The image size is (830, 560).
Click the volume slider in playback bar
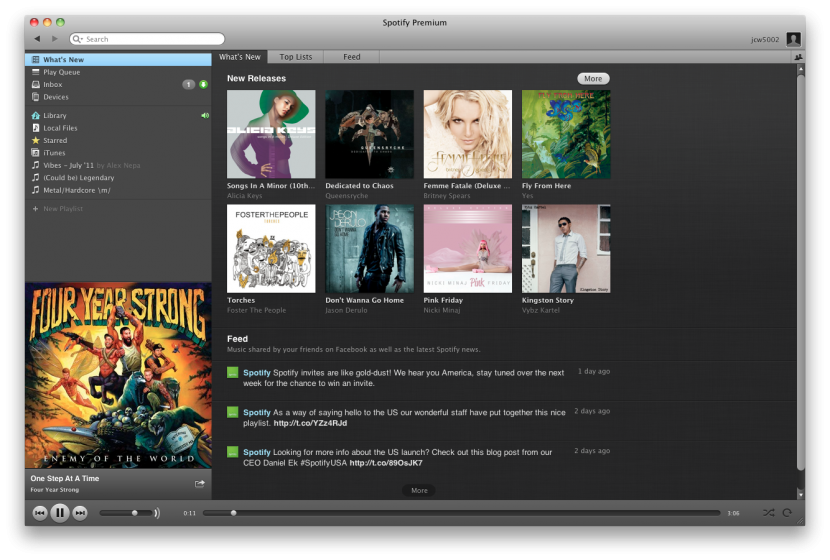(x=127, y=513)
